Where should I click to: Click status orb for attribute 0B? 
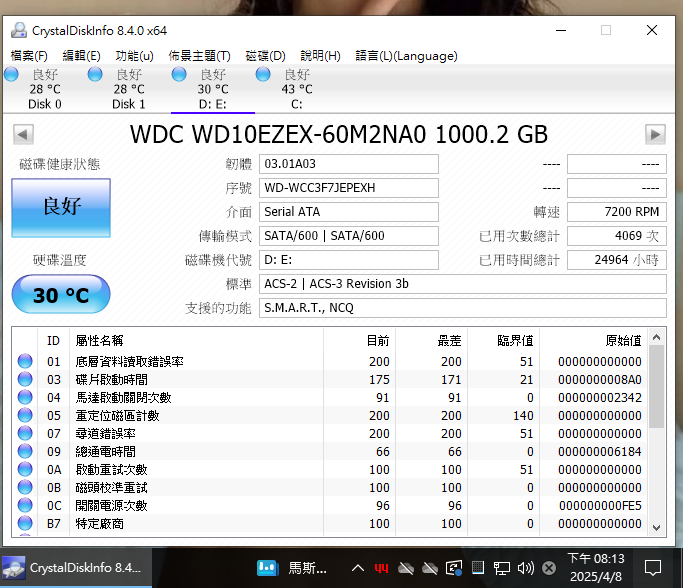click(25, 487)
